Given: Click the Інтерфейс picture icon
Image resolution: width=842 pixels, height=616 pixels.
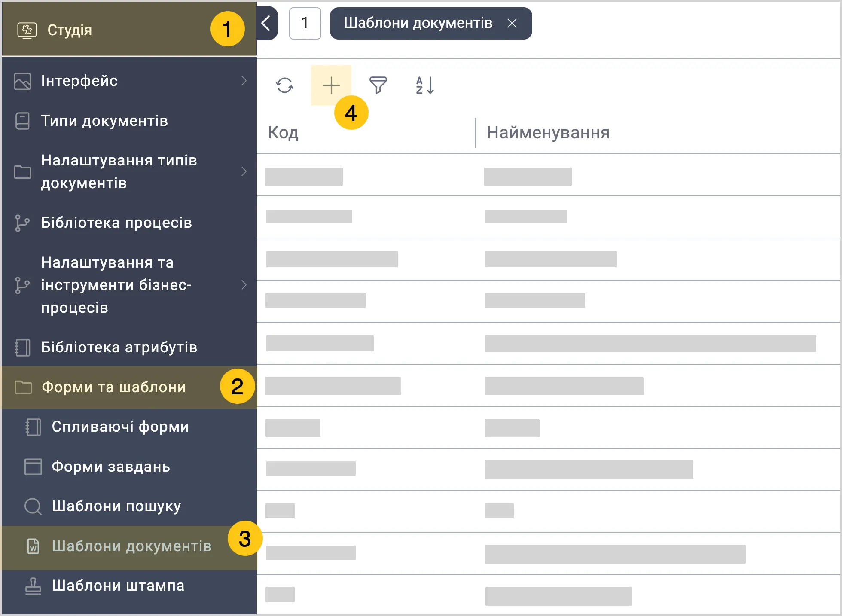Looking at the screenshot, I should point(22,81).
